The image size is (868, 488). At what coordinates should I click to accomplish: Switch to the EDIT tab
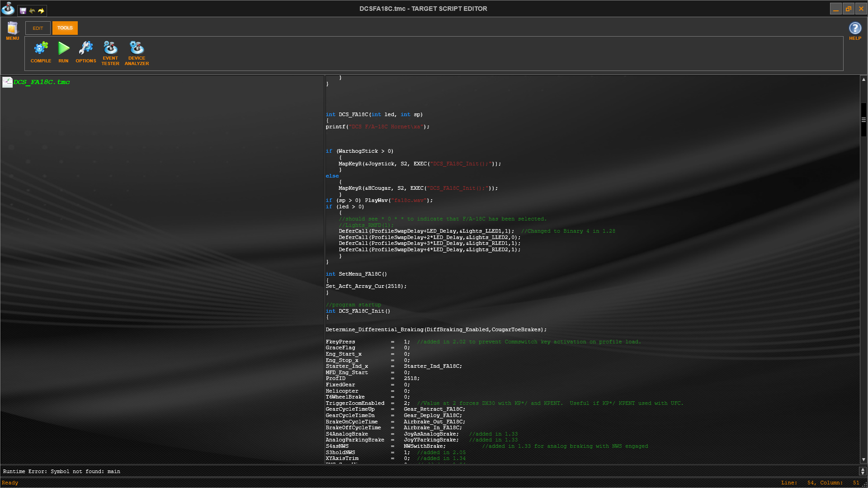pos(38,28)
